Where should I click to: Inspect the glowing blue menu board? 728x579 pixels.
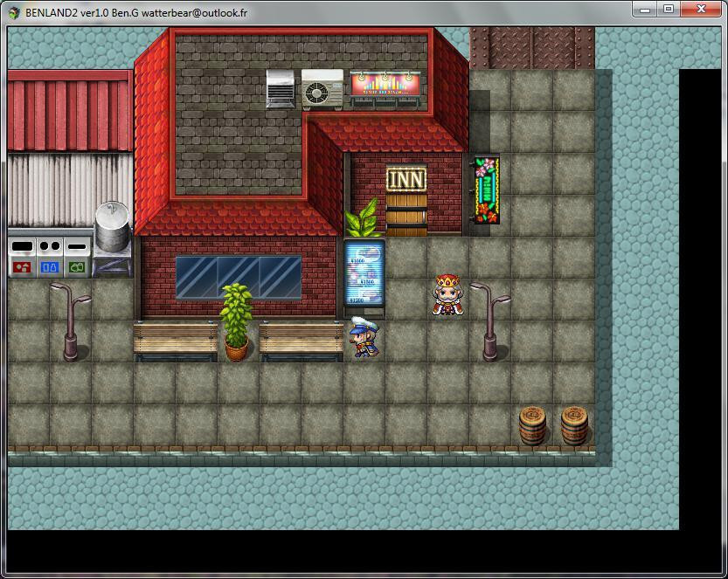(364, 272)
